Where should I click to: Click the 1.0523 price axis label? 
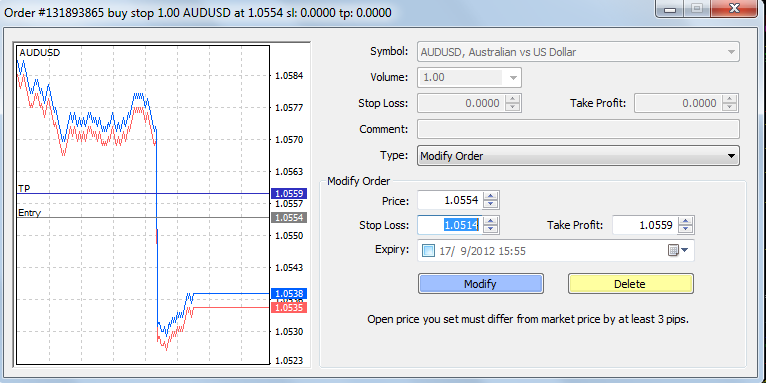289,361
